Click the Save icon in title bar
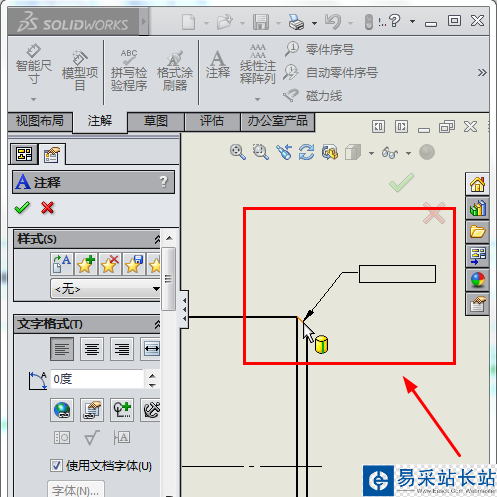Image resolution: width=497 pixels, height=497 pixels. pyautogui.click(x=261, y=22)
